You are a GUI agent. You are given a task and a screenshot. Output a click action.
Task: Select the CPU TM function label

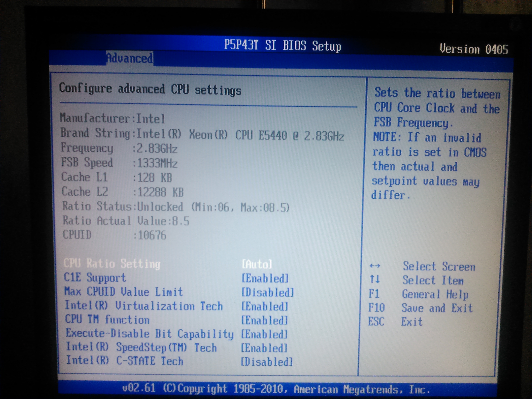click(107, 320)
